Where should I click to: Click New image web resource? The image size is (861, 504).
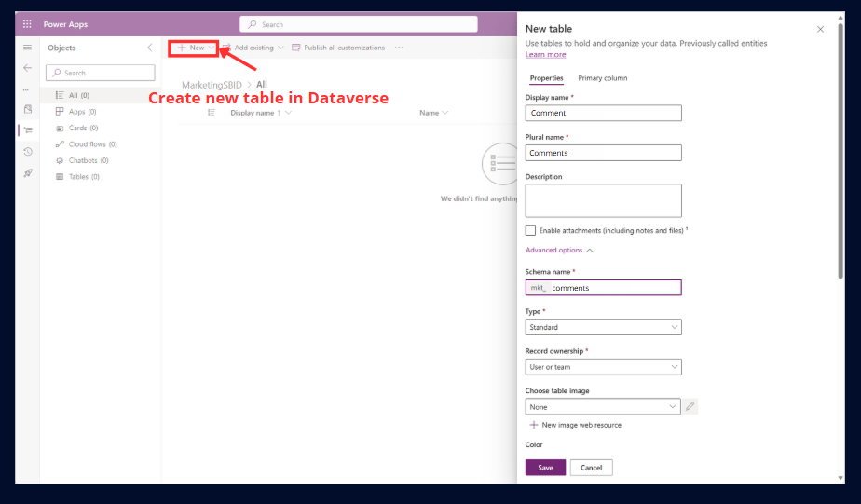(576, 425)
